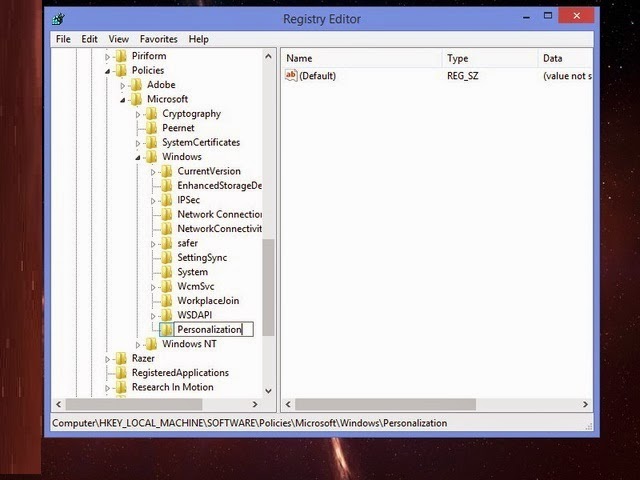Image resolution: width=640 pixels, height=480 pixels.
Task: Click the EnhancedStorageDe folder icon
Action: coord(166,185)
